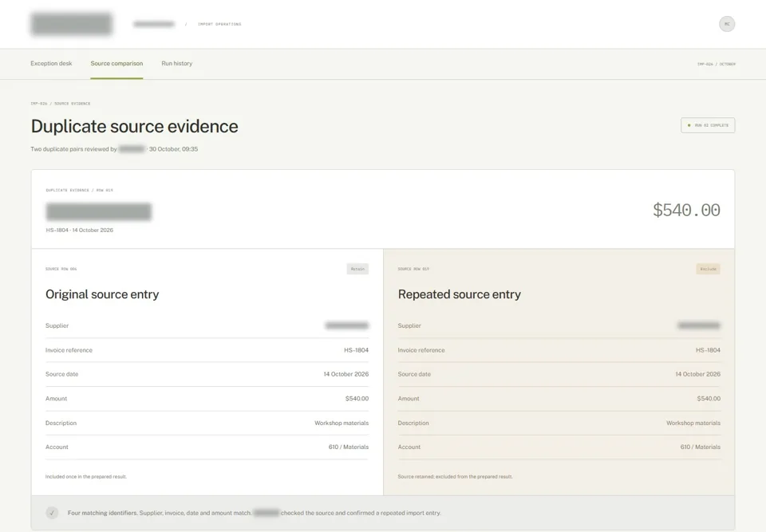Click the Original source entry heading

(x=102, y=294)
